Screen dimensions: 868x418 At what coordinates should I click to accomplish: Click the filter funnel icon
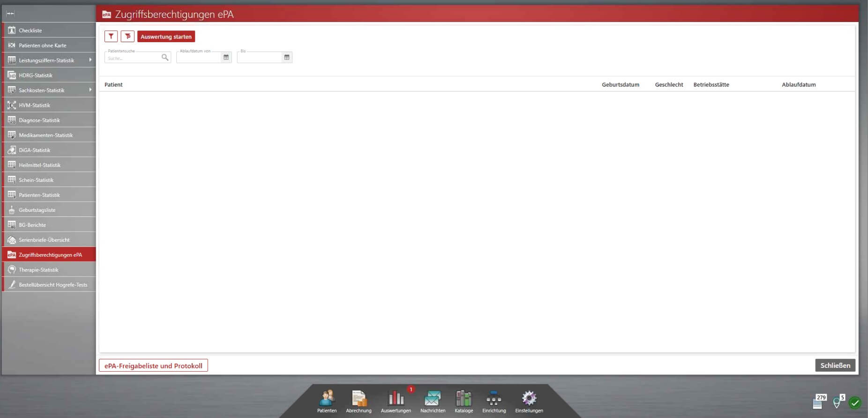(111, 37)
